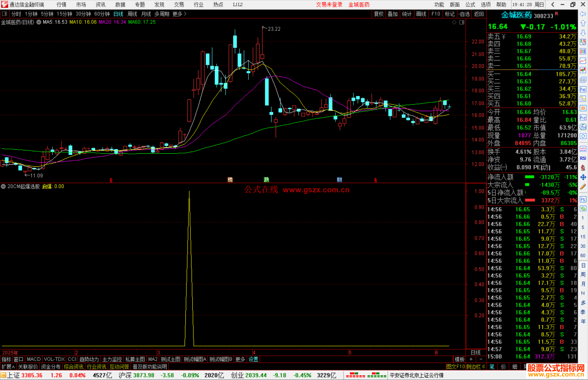The width and height of the screenshot is (588, 380).
Task: Click 交易未登录 login link
Action: click(329, 5)
